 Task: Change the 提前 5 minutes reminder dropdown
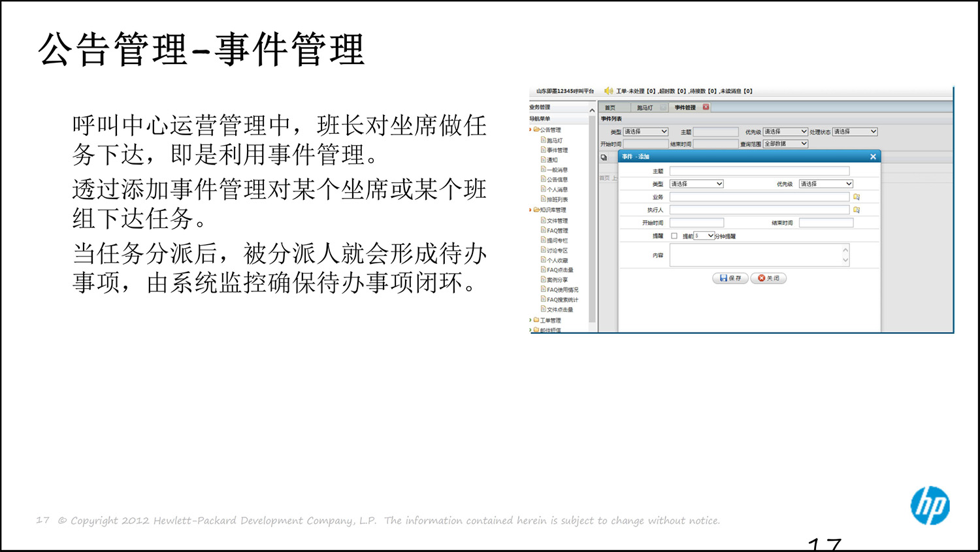[704, 235]
